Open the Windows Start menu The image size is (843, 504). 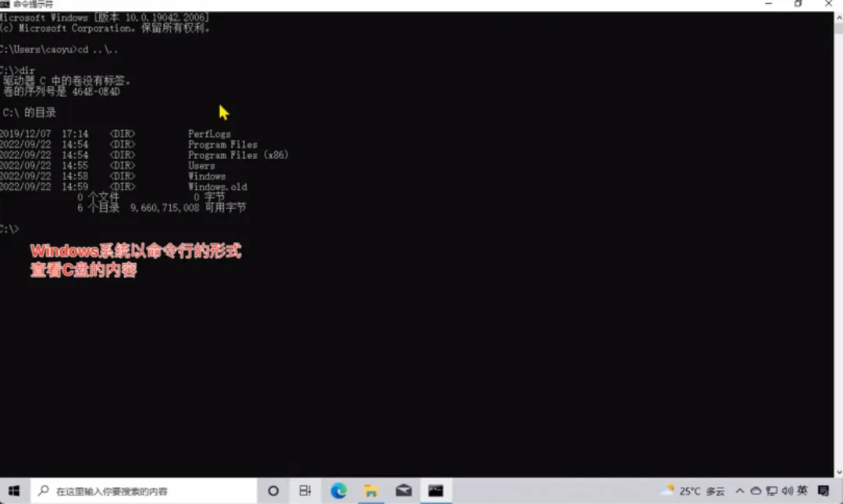tap(14, 491)
